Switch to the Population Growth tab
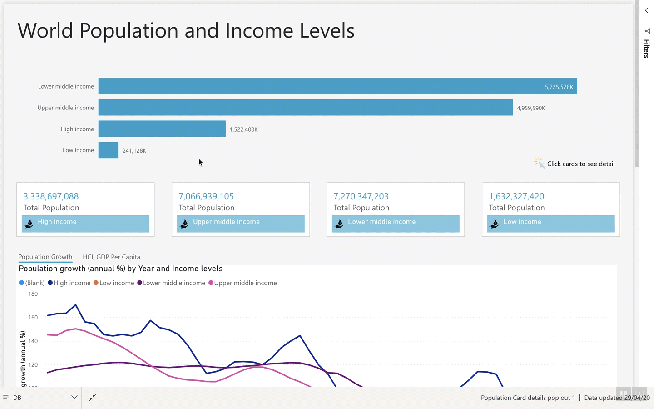 (x=45, y=257)
